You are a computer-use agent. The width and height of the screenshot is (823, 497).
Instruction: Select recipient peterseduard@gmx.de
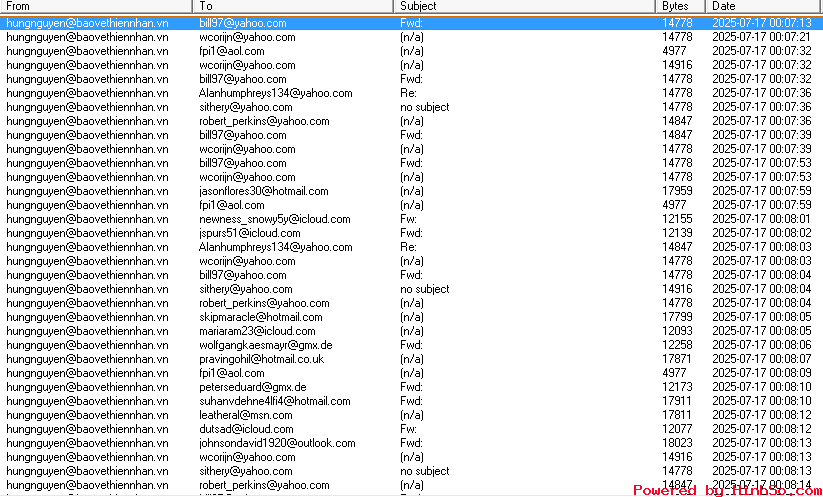[x=252, y=387]
